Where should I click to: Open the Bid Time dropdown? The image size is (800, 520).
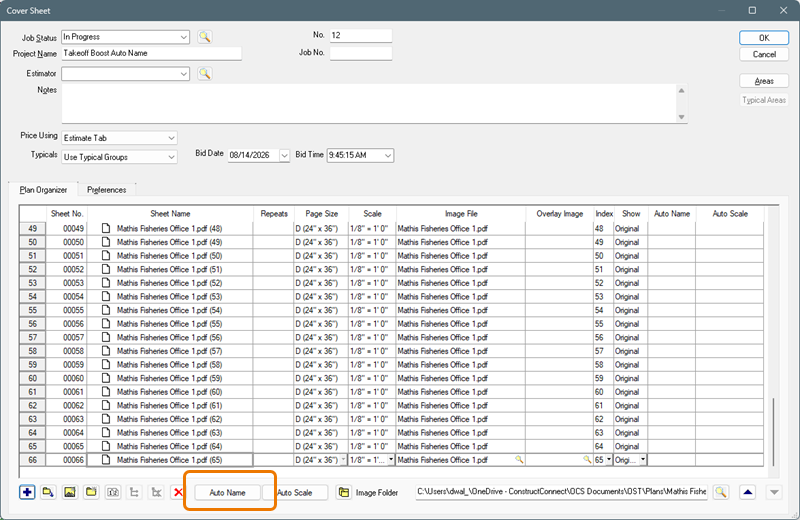[x=388, y=156]
